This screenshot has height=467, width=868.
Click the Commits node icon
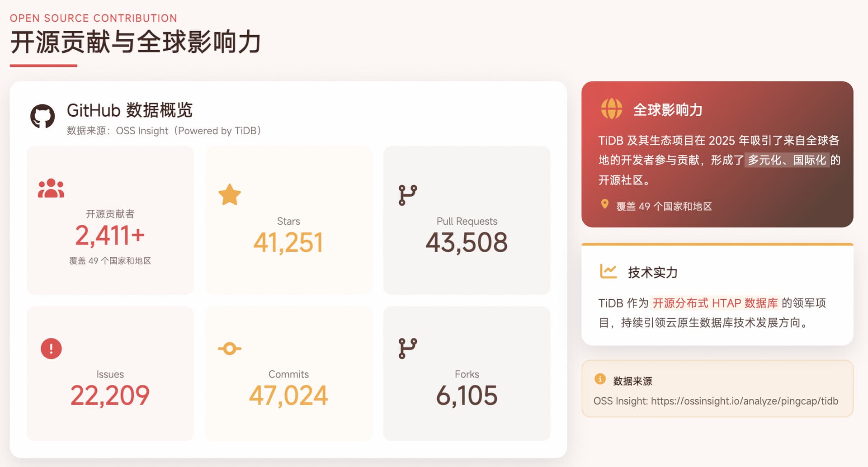(230, 349)
